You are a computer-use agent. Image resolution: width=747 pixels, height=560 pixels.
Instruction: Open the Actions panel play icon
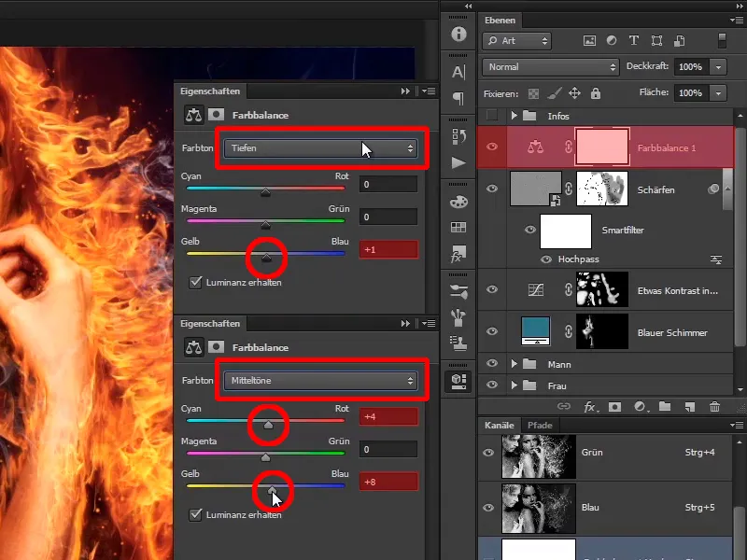(458, 162)
